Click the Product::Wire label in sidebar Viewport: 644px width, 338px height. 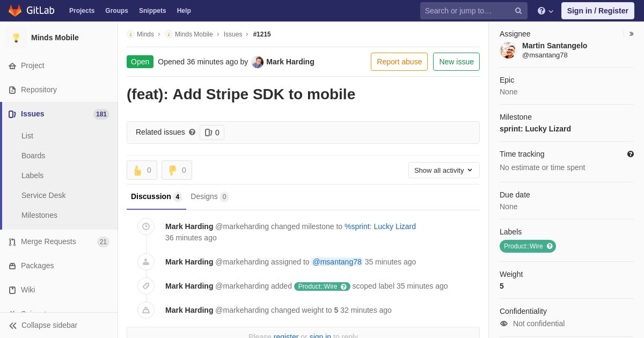tap(528, 246)
